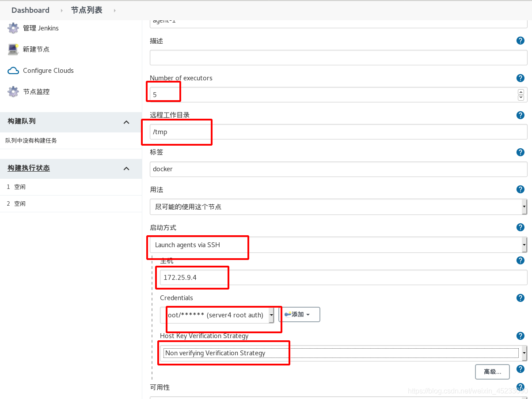Open help for 主机 field
Viewport: 532px width, 399px height.
pyautogui.click(x=521, y=260)
